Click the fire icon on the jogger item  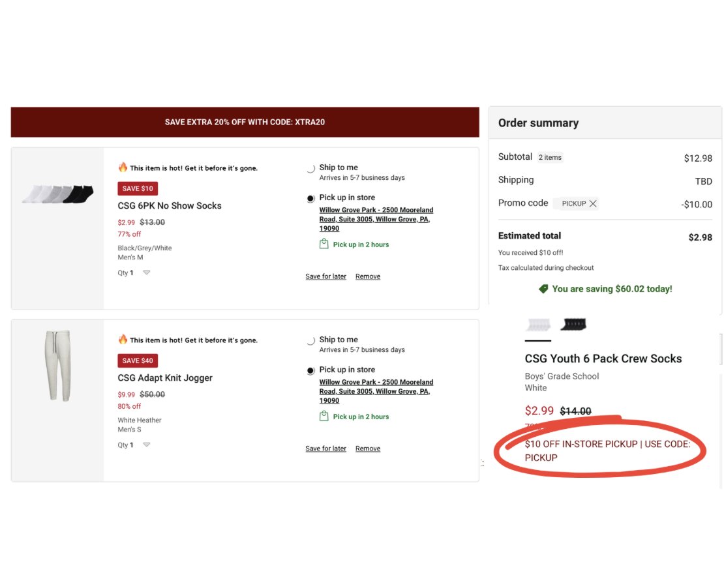coord(123,339)
